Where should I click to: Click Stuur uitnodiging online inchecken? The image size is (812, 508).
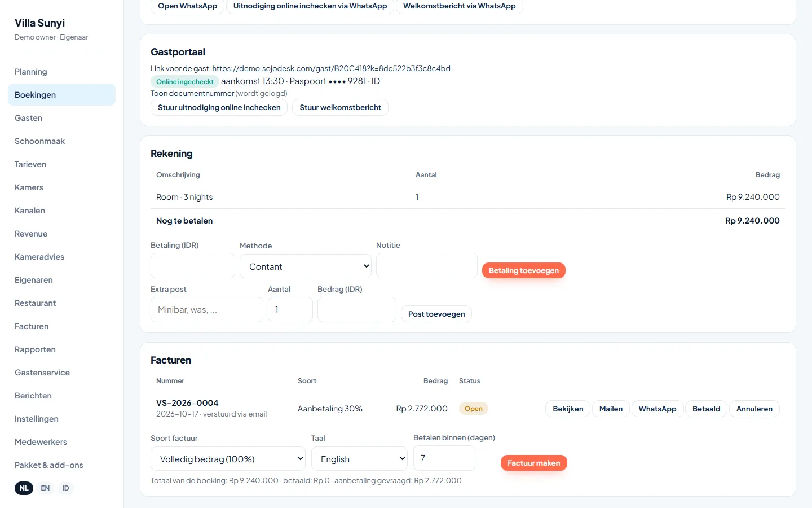pyautogui.click(x=219, y=107)
